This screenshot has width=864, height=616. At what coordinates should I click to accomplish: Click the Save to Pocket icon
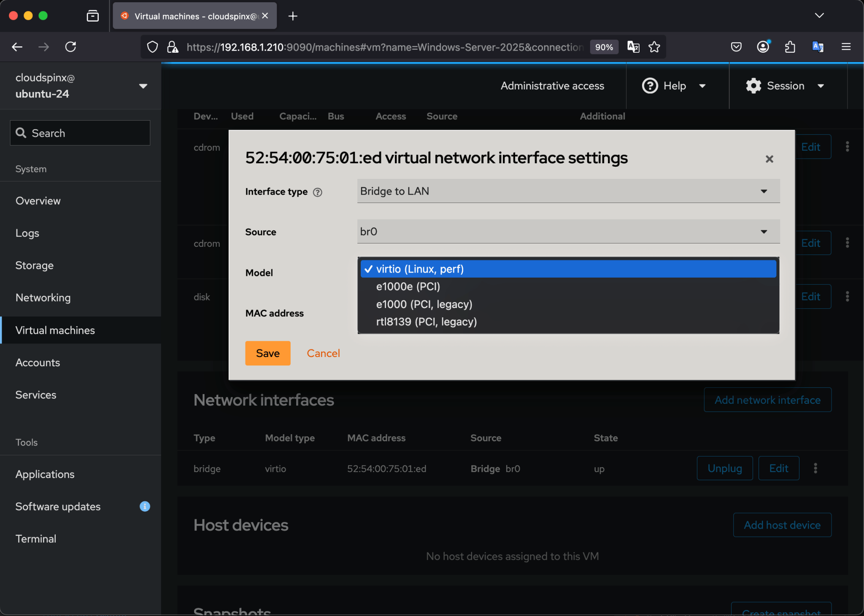tap(736, 47)
